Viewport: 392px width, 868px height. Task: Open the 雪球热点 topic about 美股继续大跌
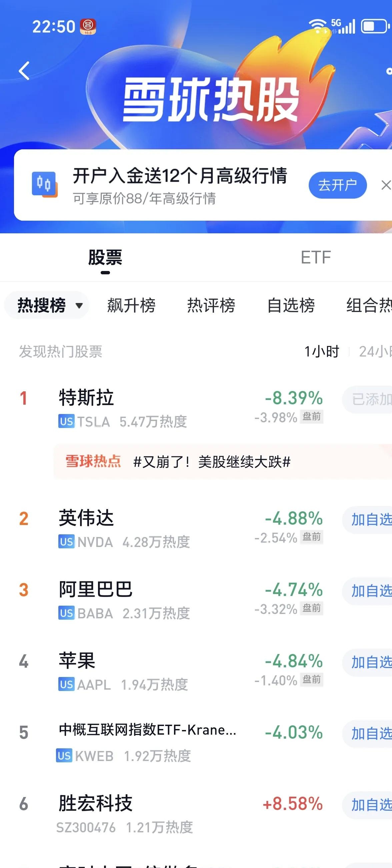click(x=212, y=462)
